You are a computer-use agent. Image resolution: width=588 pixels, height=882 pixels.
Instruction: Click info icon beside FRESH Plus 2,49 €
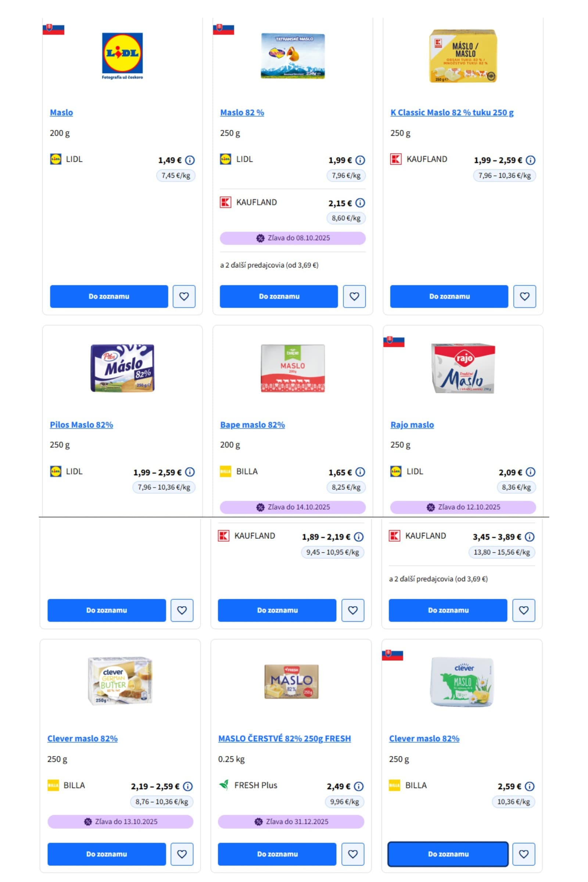pos(359,786)
